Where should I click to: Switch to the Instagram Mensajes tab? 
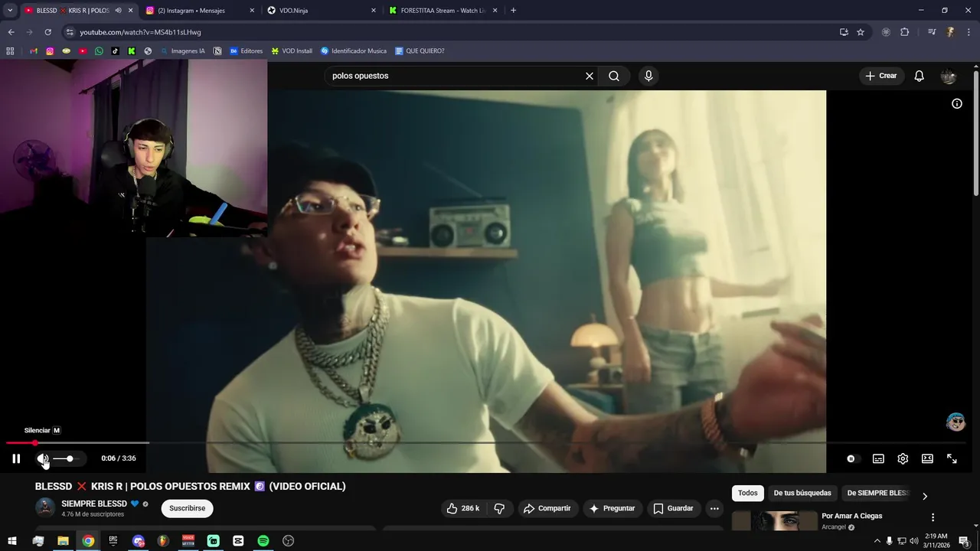(198, 11)
